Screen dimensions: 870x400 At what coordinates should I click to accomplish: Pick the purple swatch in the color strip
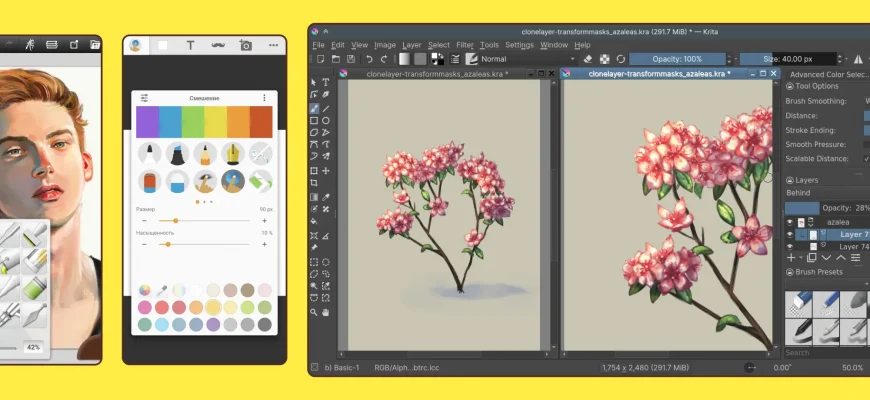pyautogui.click(x=147, y=121)
